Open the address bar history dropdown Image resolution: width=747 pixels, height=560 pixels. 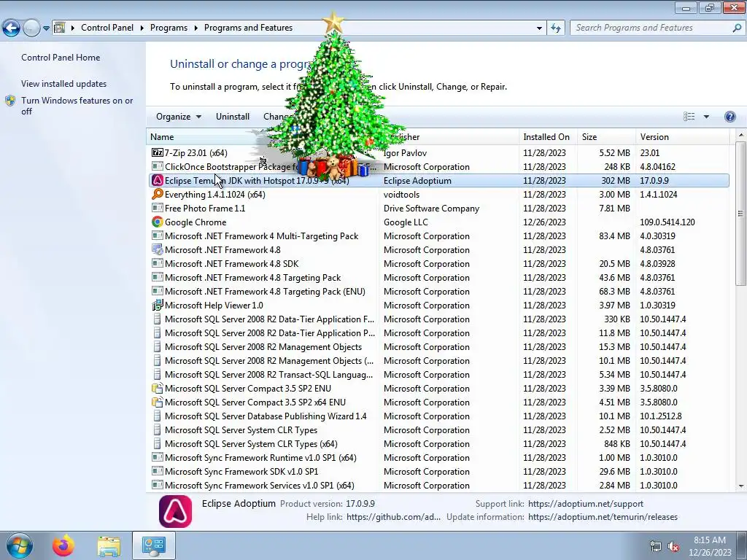point(539,28)
